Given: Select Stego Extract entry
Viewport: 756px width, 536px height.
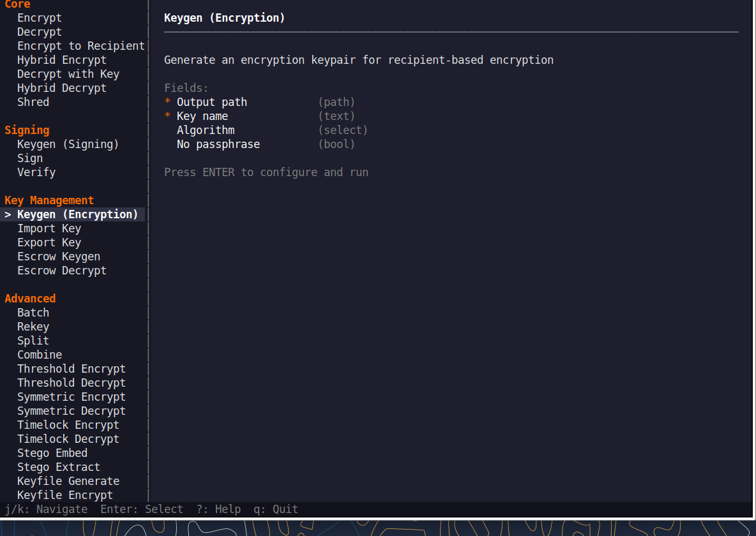Looking at the screenshot, I should tap(59, 466).
